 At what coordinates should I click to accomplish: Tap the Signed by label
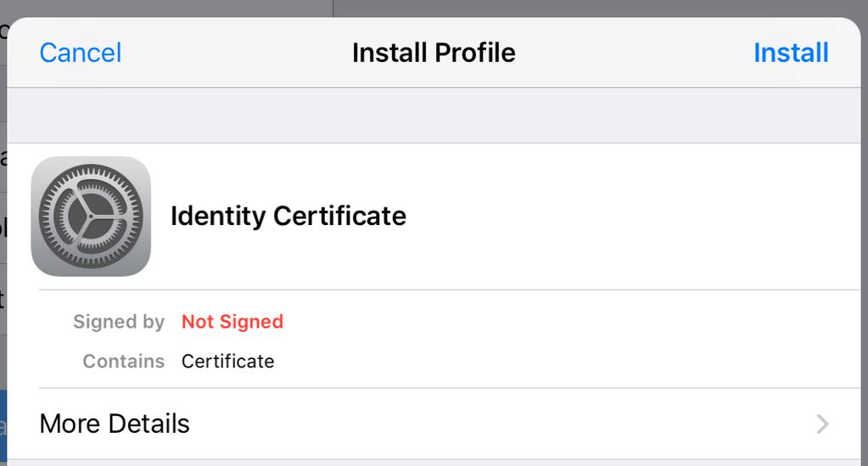pyautogui.click(x=119, y=322)
